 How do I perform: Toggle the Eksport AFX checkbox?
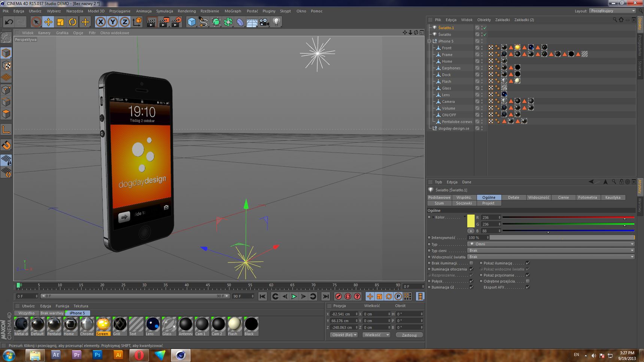[x=528, y=287]
